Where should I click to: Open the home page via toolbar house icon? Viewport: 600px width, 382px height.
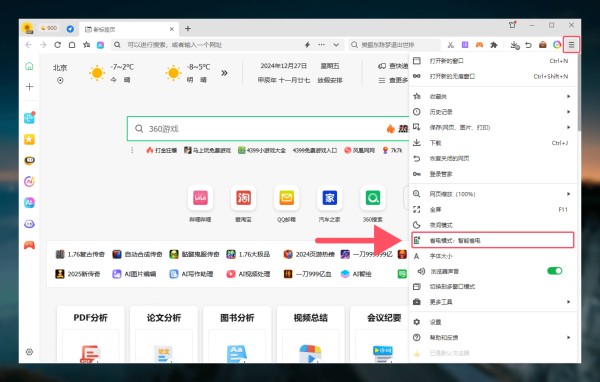72,45
